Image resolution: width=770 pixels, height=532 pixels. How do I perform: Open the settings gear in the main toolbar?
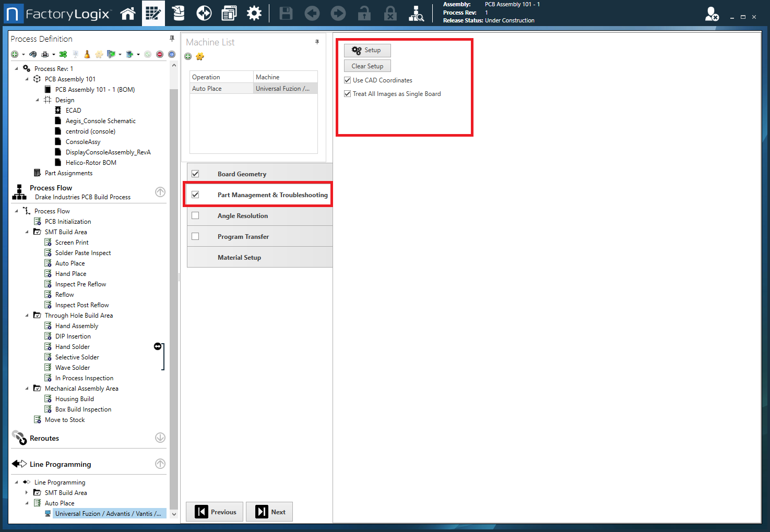pos(254,13)
